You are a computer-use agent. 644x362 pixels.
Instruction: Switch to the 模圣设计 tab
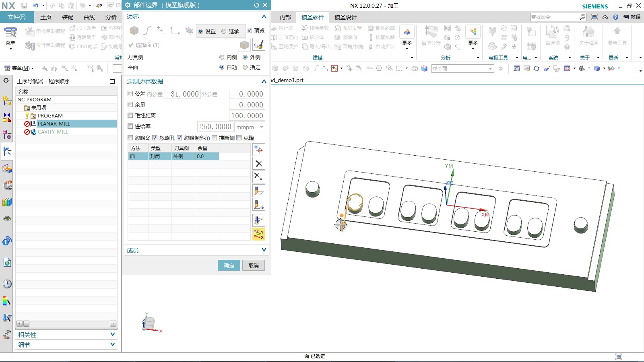pyautogui.click(x=345, y=17)
